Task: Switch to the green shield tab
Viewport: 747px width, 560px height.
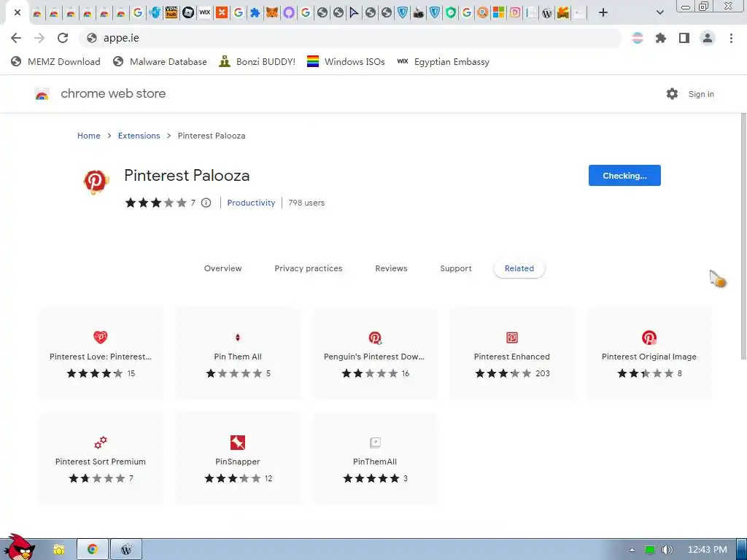Action: tap(451, 13)
